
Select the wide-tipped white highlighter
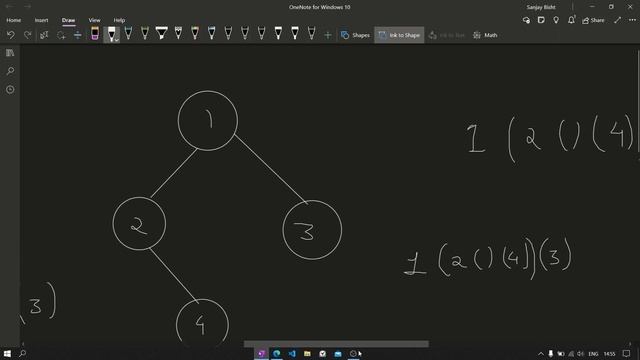coord(162,33)
